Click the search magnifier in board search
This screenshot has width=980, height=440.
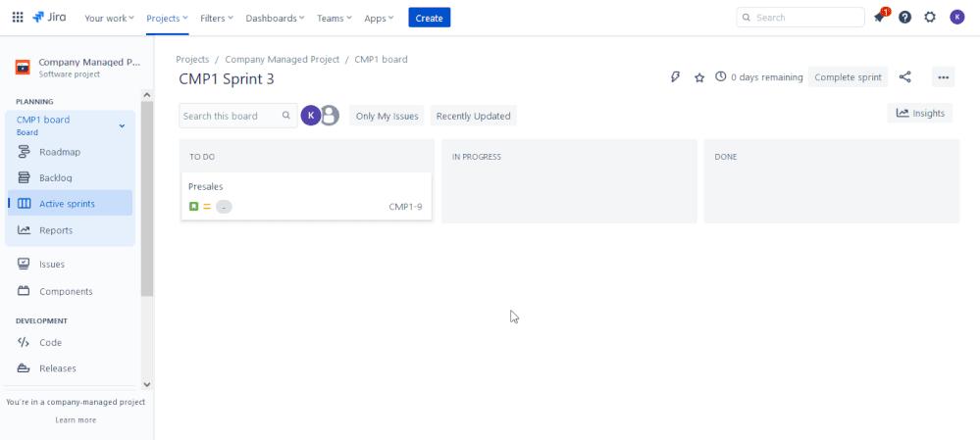[x=286, y=116]
